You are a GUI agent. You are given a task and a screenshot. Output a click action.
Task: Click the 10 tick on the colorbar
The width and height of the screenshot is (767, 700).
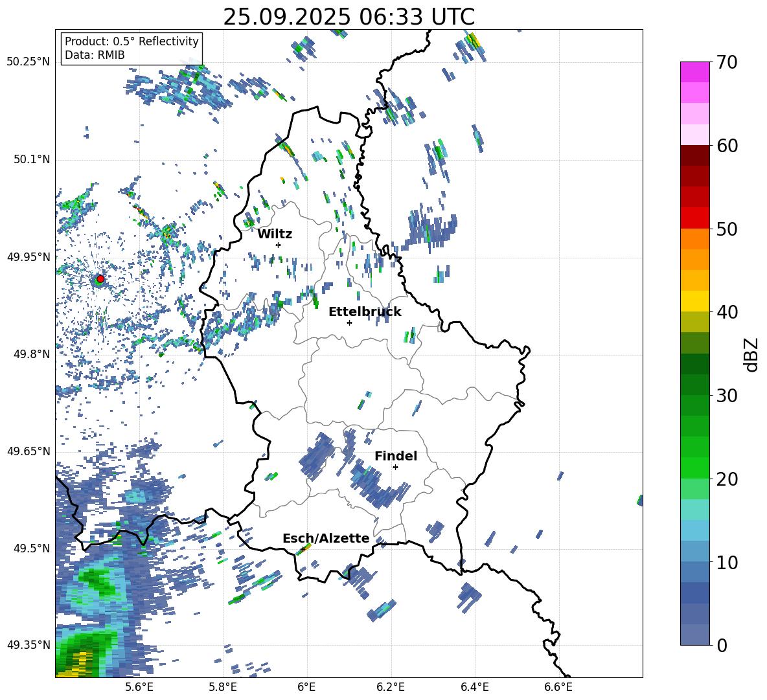click(727, 562)
